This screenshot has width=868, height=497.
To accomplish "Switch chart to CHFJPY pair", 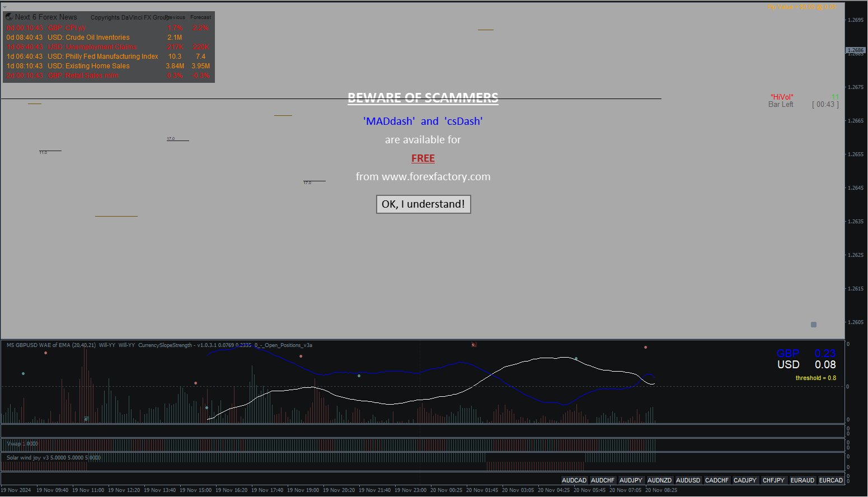I will (774, 480).
